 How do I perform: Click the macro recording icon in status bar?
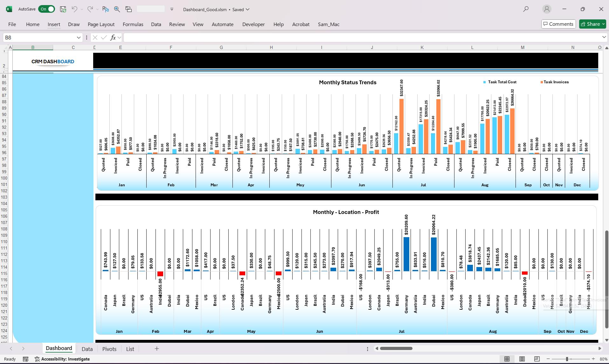coord(26,359)
